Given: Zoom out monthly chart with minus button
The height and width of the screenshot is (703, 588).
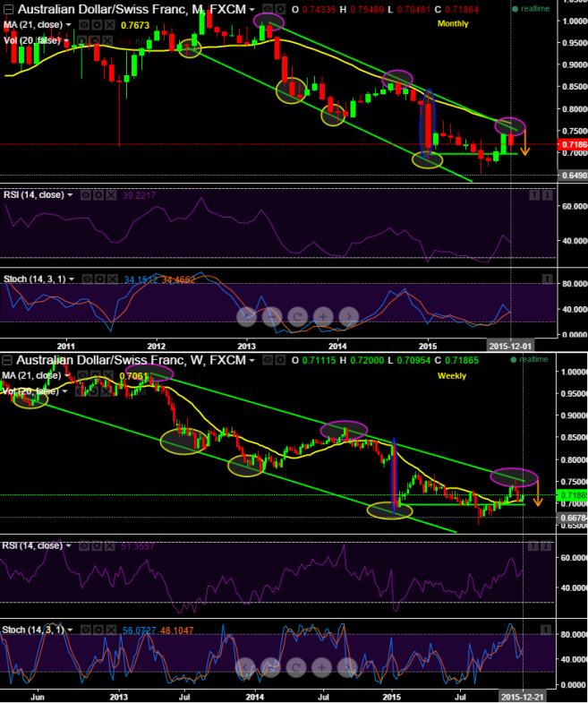Looking at the screenshot, I should (x=271, y=316).
